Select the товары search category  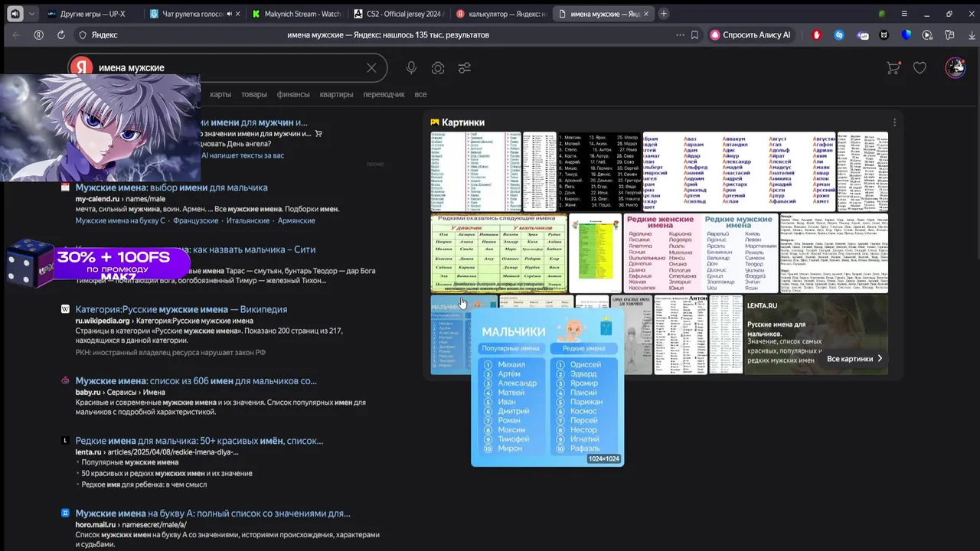pos(254,94)
